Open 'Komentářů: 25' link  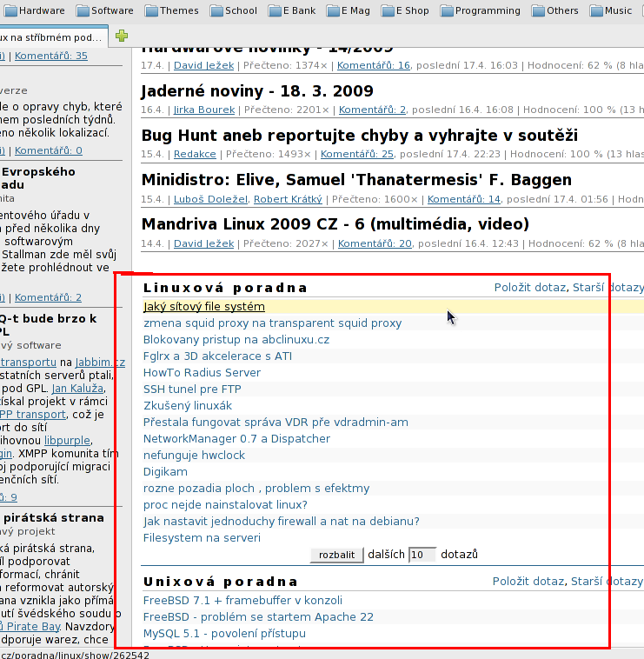click(357, 154)
